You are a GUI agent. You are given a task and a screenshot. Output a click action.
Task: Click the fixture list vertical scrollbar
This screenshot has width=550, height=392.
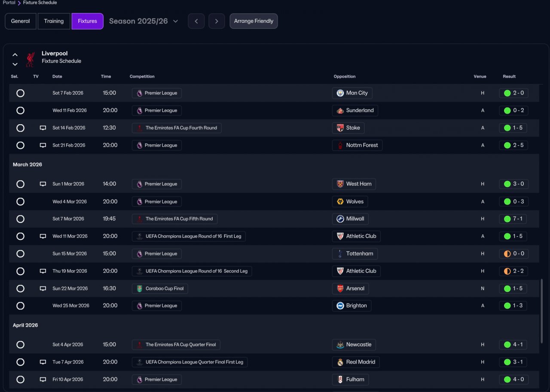(541, 311)
